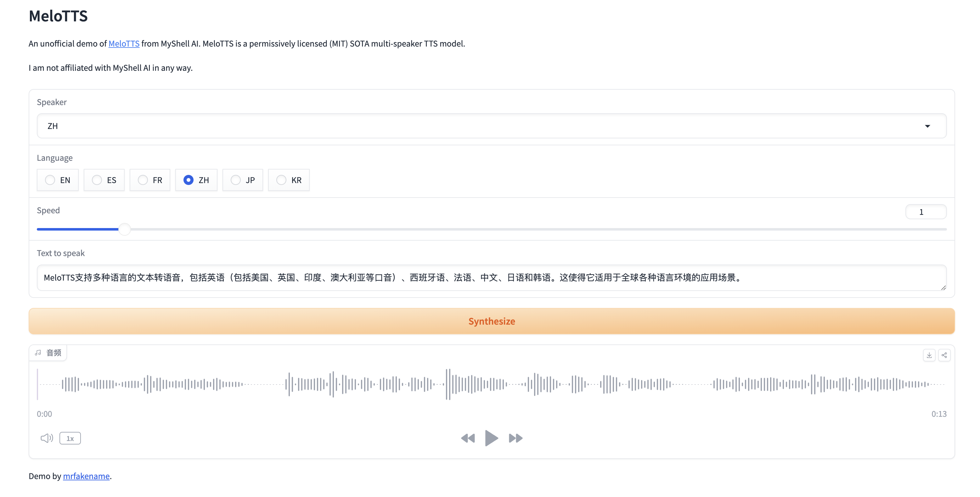
Task: Click the fast-forward button
Action: (515, 438)
